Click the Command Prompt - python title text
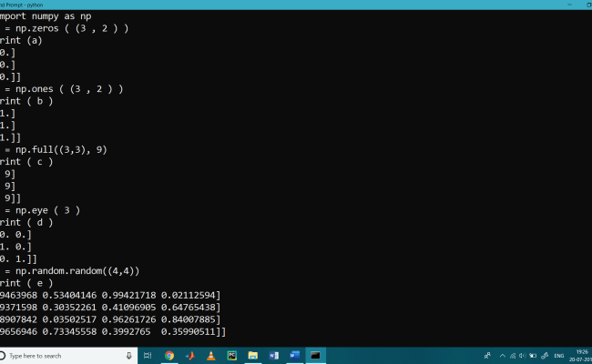592x364 pixels. tap(22, 5)
